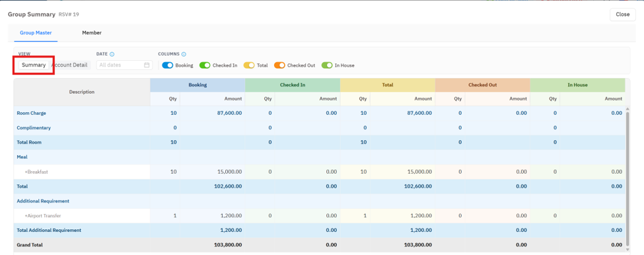Screen dimensions: 644x255
Task: Open calendar icon in date field
Action: 147,65
